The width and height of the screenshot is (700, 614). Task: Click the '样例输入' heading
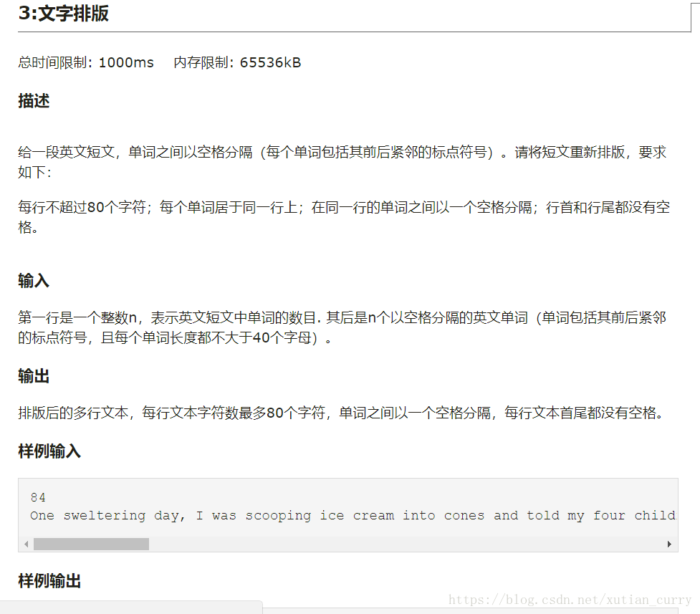point(49,451)
